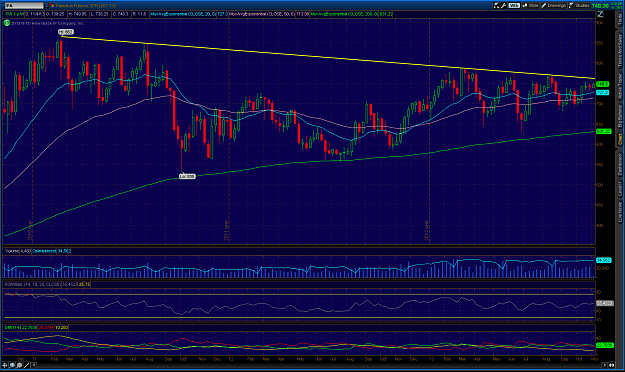
Task: Click the 745.3 price axis label
Action: click(x=602, y=84)
